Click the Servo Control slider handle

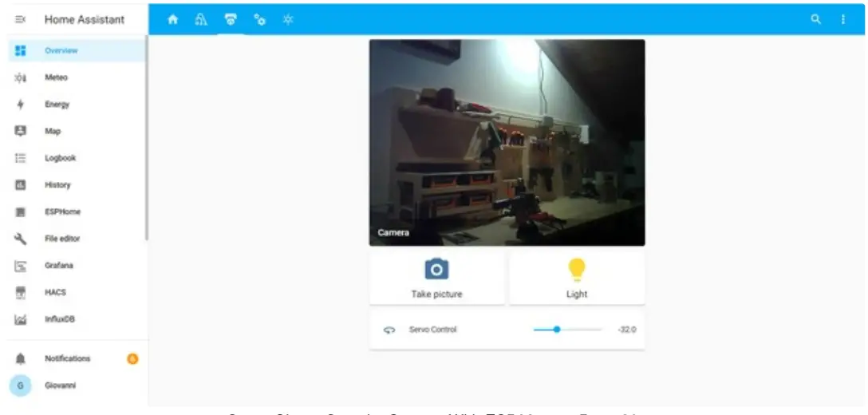click(557, 330)
